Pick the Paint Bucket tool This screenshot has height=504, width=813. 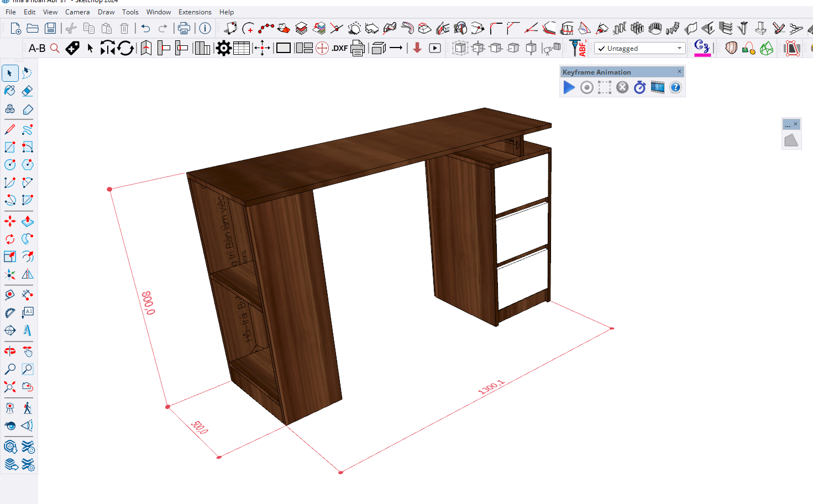[x=10, y=91]
